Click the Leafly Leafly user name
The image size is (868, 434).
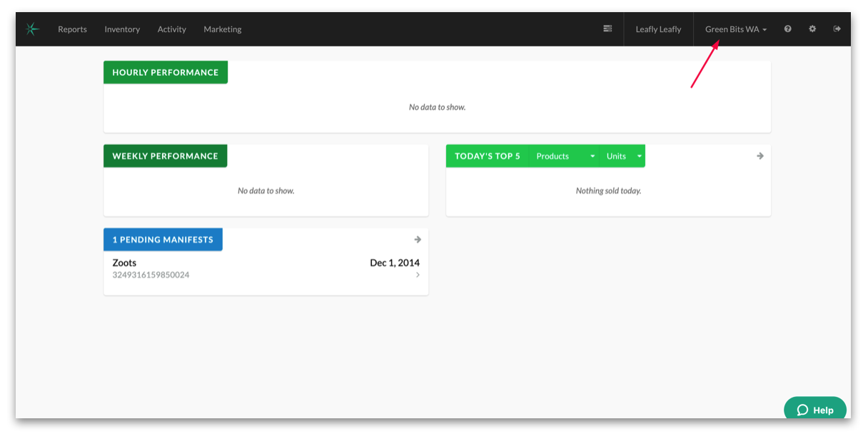(x=658, y=29)
